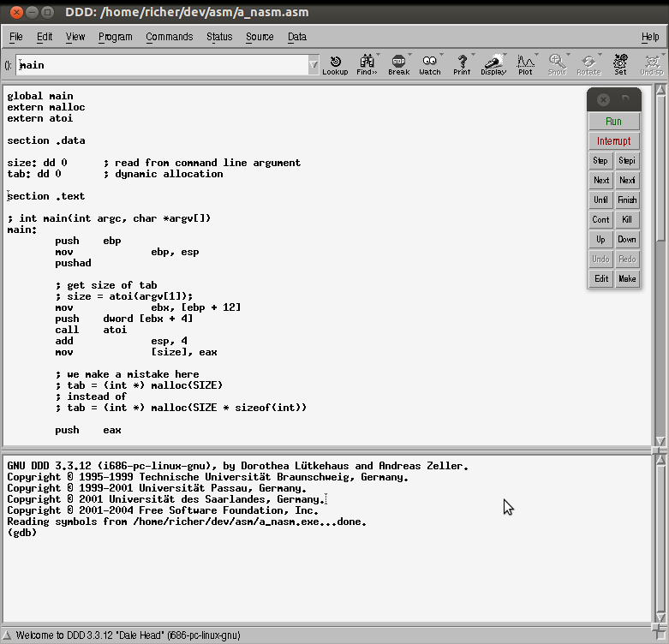The width and height of the screenshot is (669, 644).
Task: Click the Nexti button
Action: (x=627, y=181)
